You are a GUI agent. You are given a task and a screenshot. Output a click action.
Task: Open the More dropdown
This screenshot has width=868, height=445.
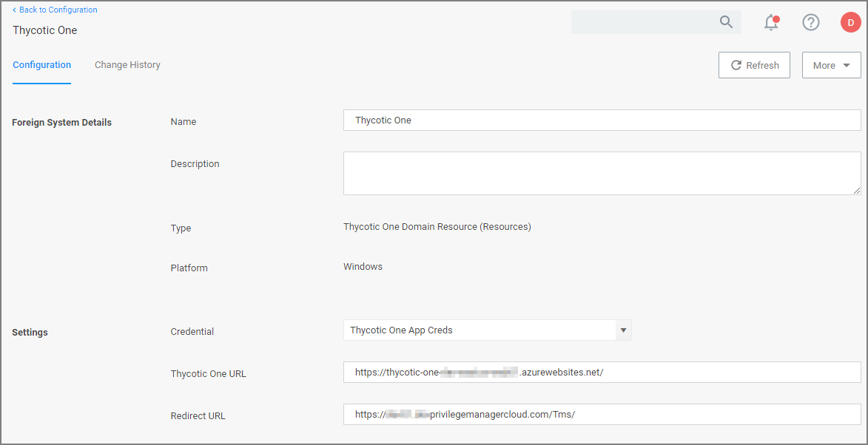[x=831, y=65]
